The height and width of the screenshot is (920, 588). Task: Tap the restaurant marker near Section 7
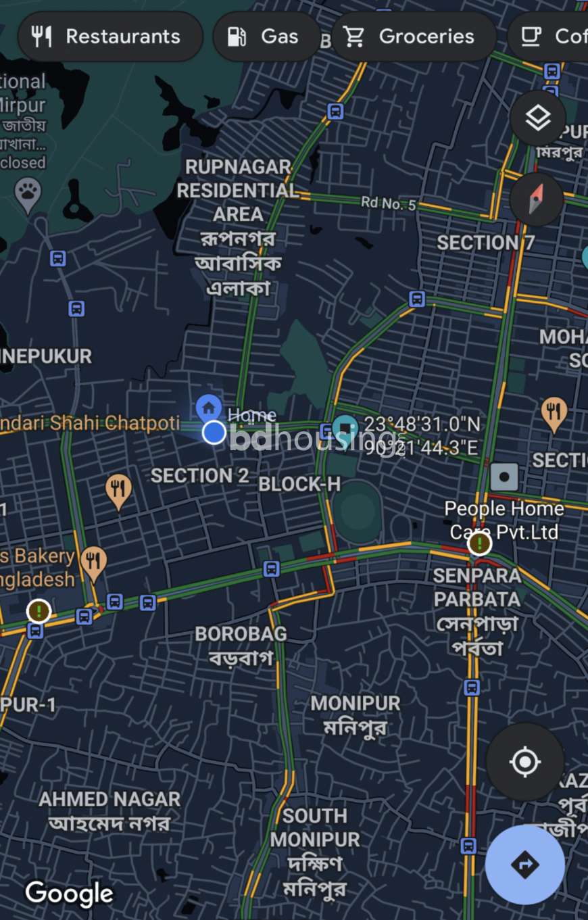point(554,414)
